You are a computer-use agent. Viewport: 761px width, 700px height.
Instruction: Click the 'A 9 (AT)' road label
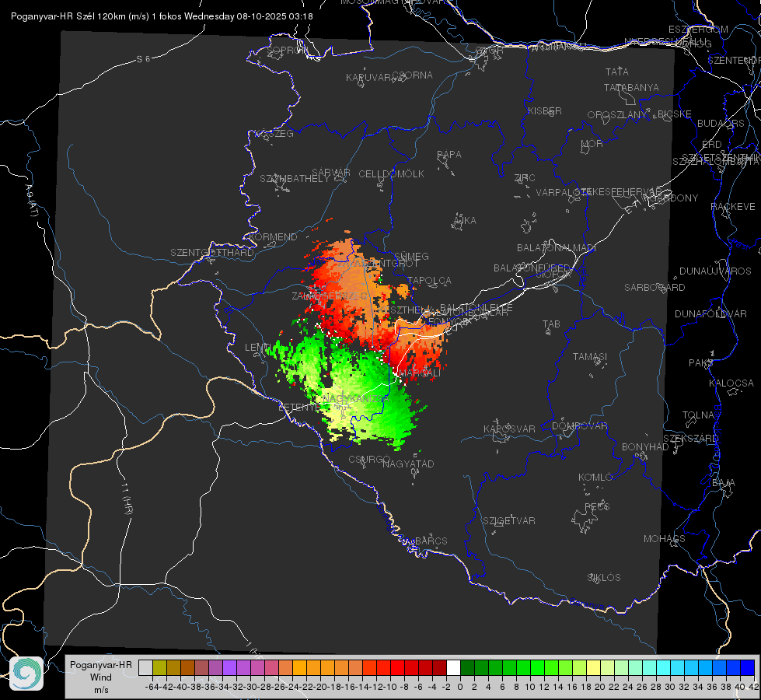click(x=31, y=200)
